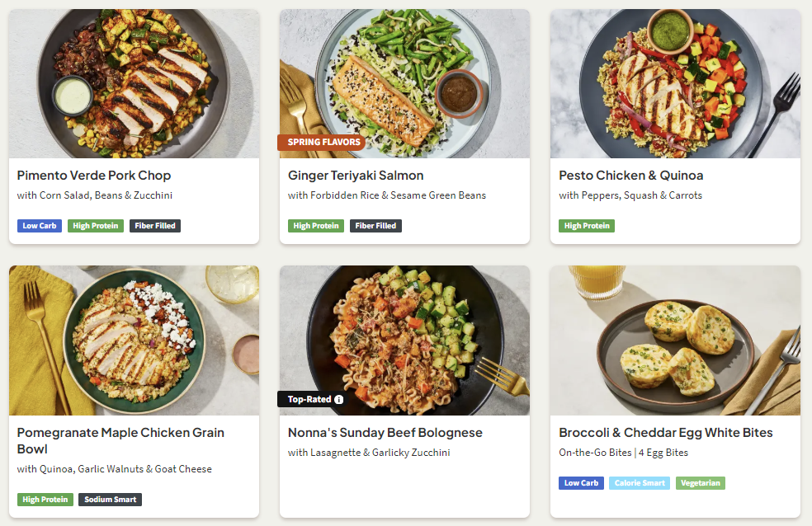
Task: Open Pomegranate Maple Chicken Grain Bowl title
Action: [120, 440]
